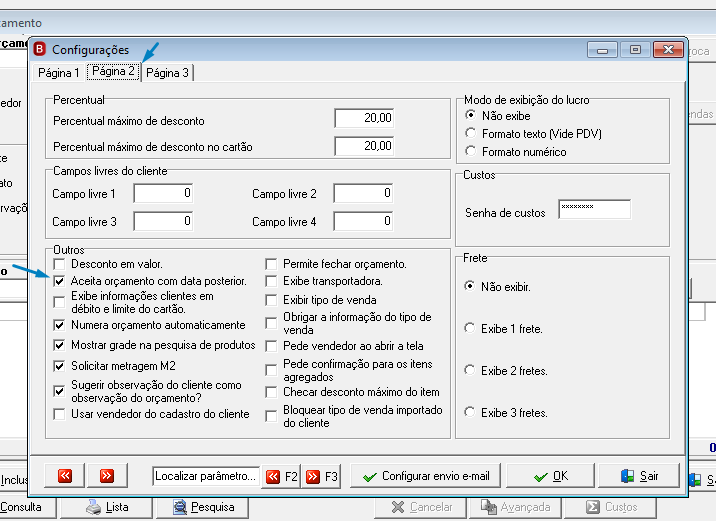Select Formato numérico profit display mode

[x=470, y=151]
